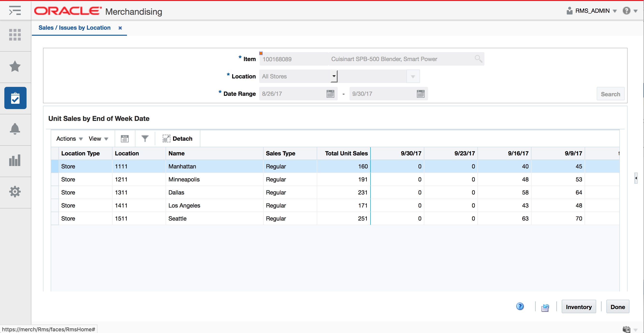Image resolution: width=644 pixels, height=333 pixels.
Task: Open notifications via the bell icon
Action: point(15,129)
